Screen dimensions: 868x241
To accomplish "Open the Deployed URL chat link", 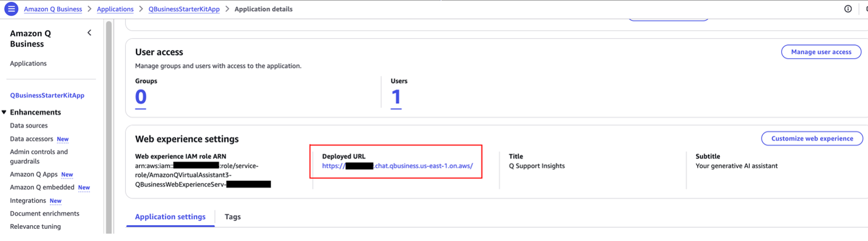I will (x=398, y=166).
